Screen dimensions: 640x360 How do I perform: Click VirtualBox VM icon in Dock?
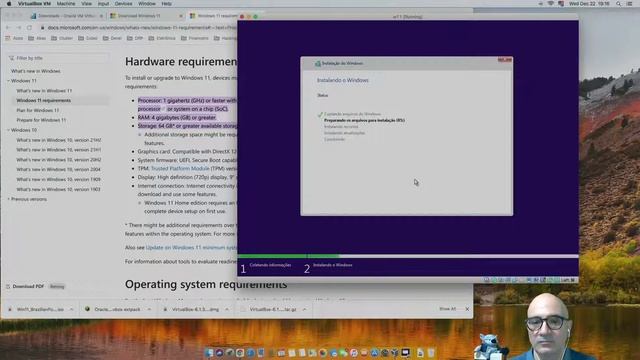point(406,353)
